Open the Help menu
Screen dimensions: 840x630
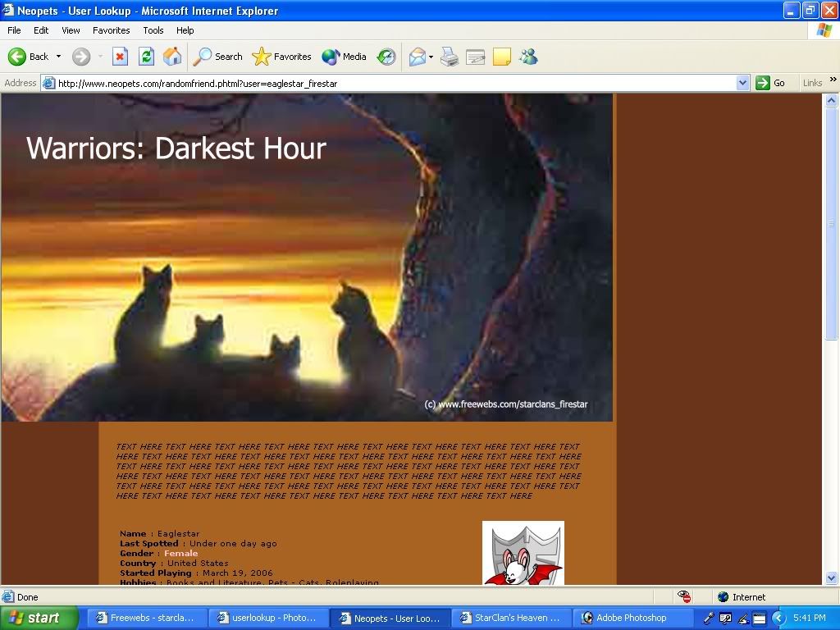[x=185, y=30]
